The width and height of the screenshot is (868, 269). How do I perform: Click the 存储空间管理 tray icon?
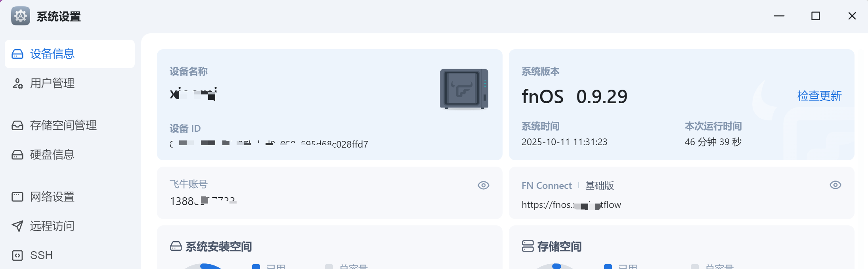point(17,125)
